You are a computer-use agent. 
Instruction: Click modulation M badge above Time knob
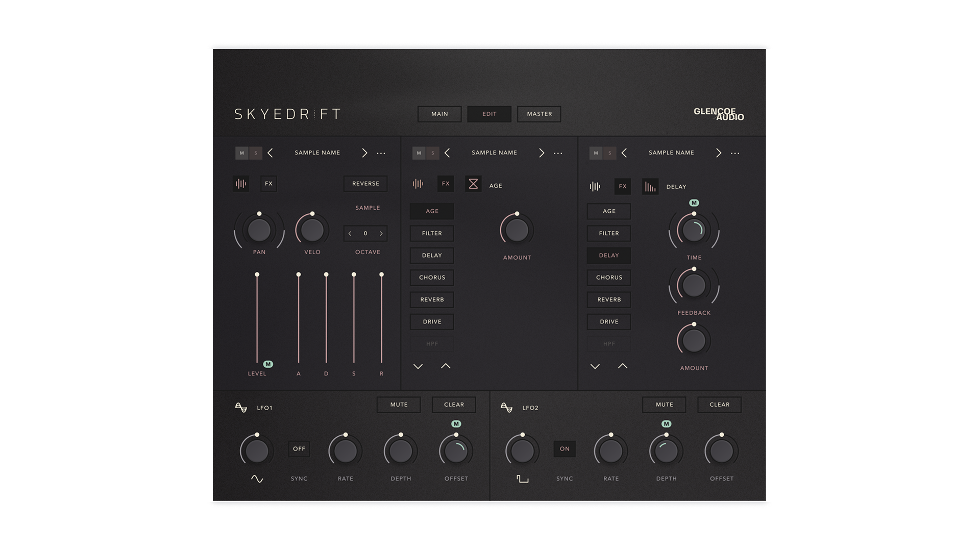[x=694, y=203]
